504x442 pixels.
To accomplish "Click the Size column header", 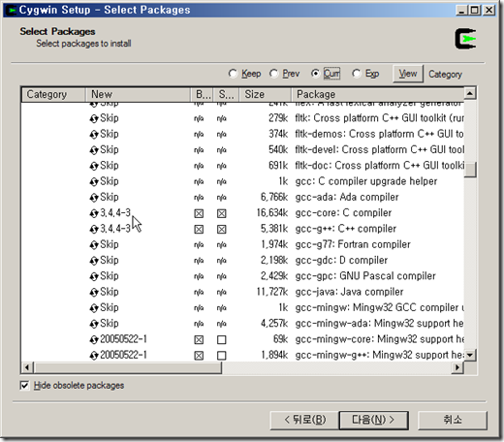I will point(266,94).
